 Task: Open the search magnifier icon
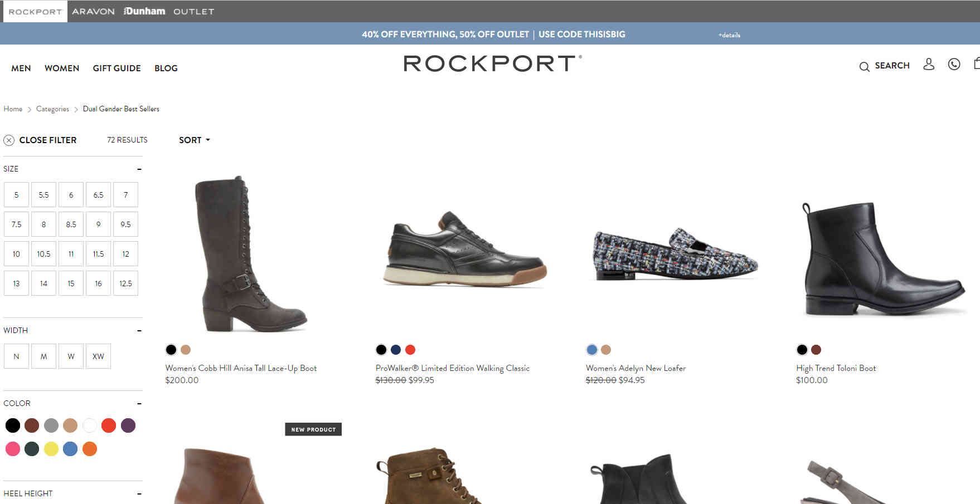tap(864, 67)
